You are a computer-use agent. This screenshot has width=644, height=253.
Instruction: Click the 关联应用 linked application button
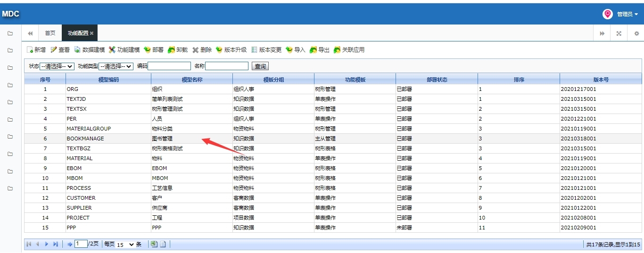coord(349,50)
